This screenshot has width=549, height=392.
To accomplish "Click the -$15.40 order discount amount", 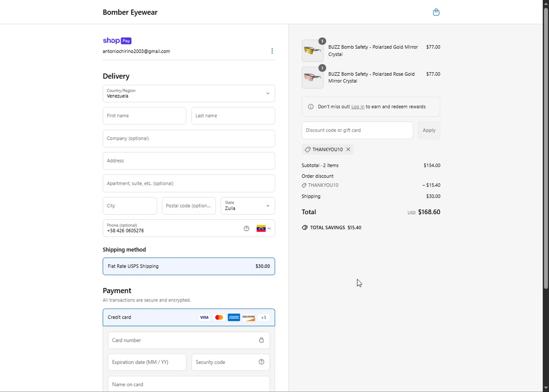I will click(432, 185).
